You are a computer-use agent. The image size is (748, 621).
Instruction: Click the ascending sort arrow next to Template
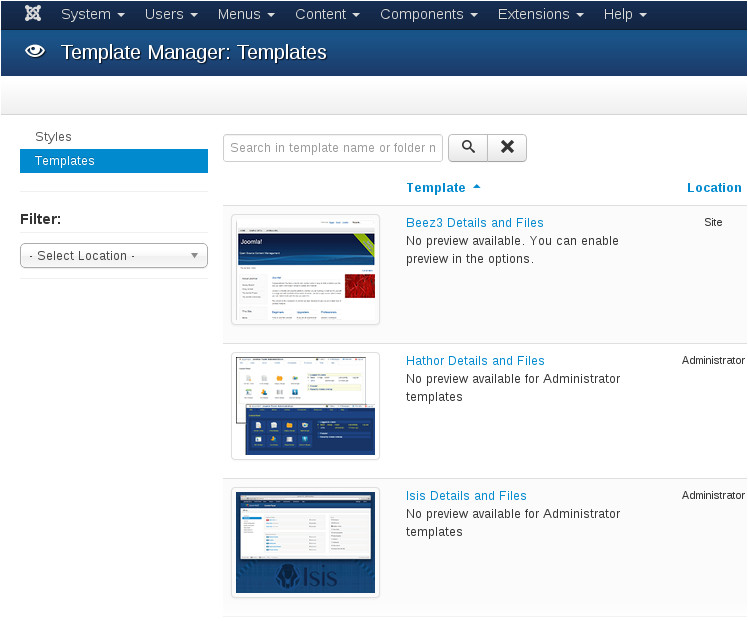476,186
